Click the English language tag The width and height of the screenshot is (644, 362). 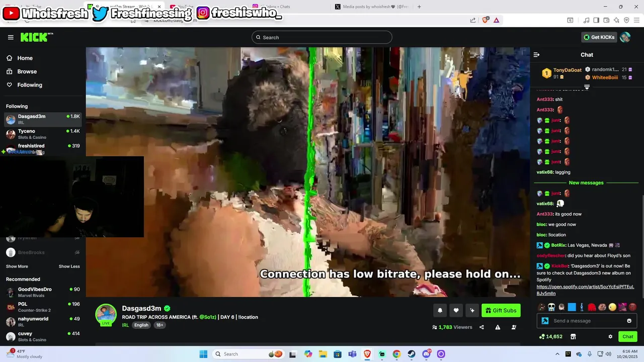pyautogui.click(x=141, y=325)
